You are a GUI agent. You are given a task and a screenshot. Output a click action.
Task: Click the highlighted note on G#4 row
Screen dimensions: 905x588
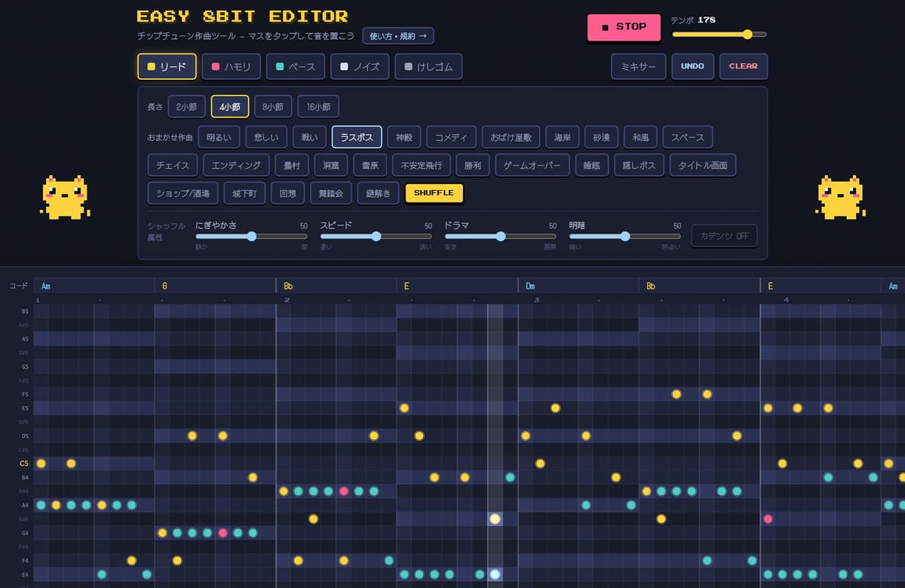(495, 519)
